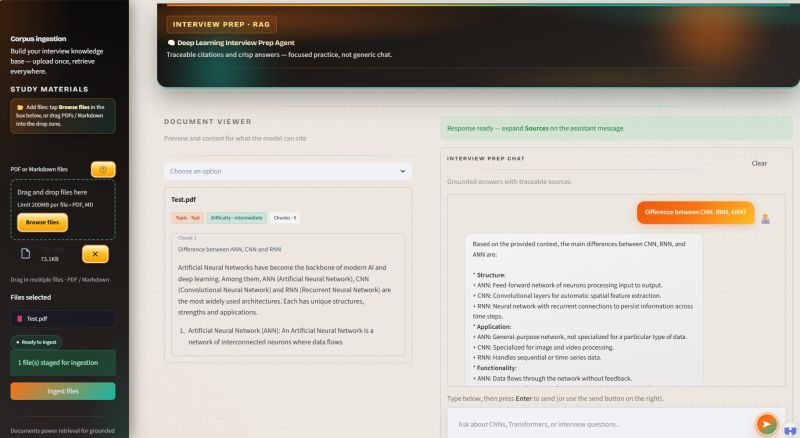Click the Application: heading in assistant answer

coord(493,327)
